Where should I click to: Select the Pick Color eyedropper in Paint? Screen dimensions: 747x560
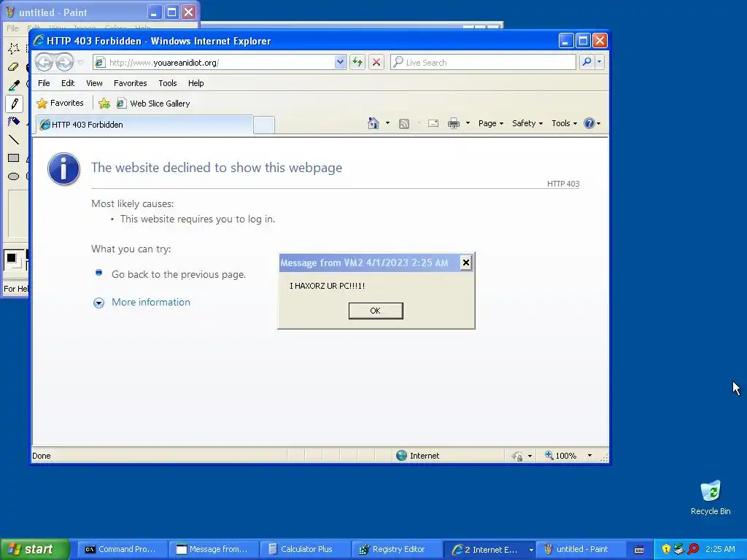(14, 85)
